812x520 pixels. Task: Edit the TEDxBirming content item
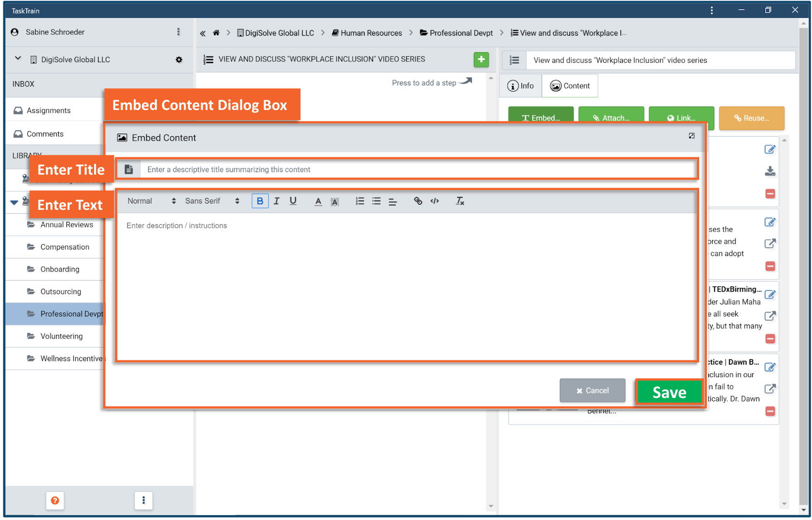click(770, 294)
